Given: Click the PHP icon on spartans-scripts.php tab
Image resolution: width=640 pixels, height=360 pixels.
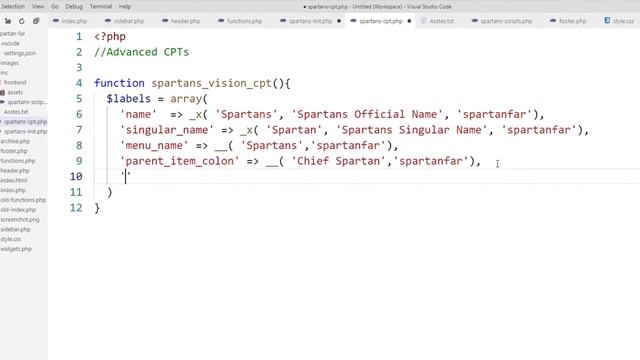Looking at the screenshot, I should [474, 21].
